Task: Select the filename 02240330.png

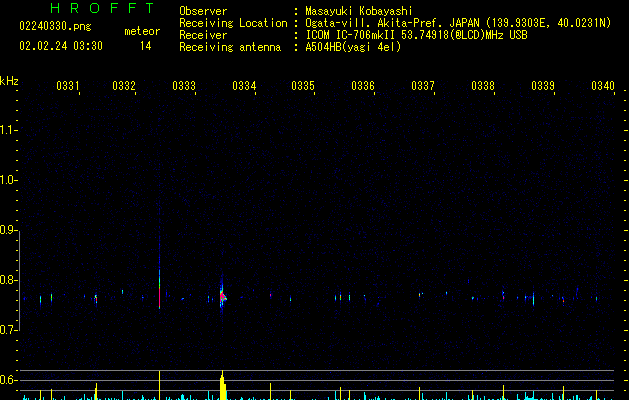Action: click(55, 26)
